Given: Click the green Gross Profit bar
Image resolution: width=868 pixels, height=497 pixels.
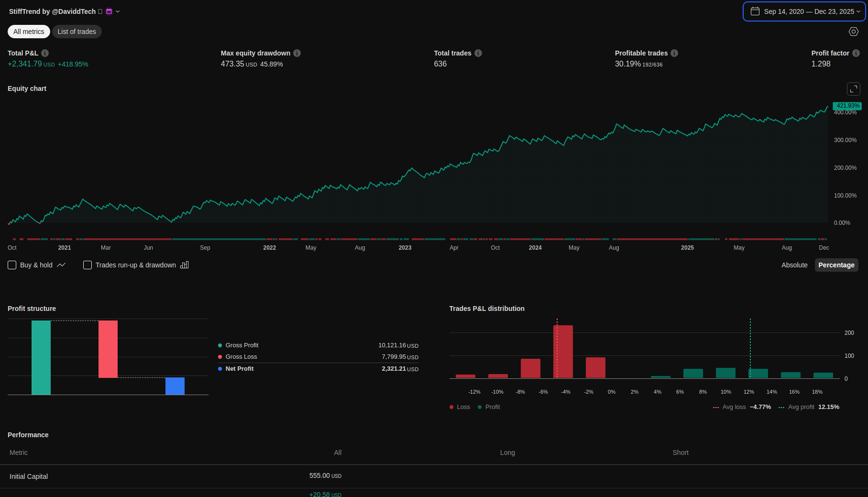Looking at the screenshot, I should (41, 357).
